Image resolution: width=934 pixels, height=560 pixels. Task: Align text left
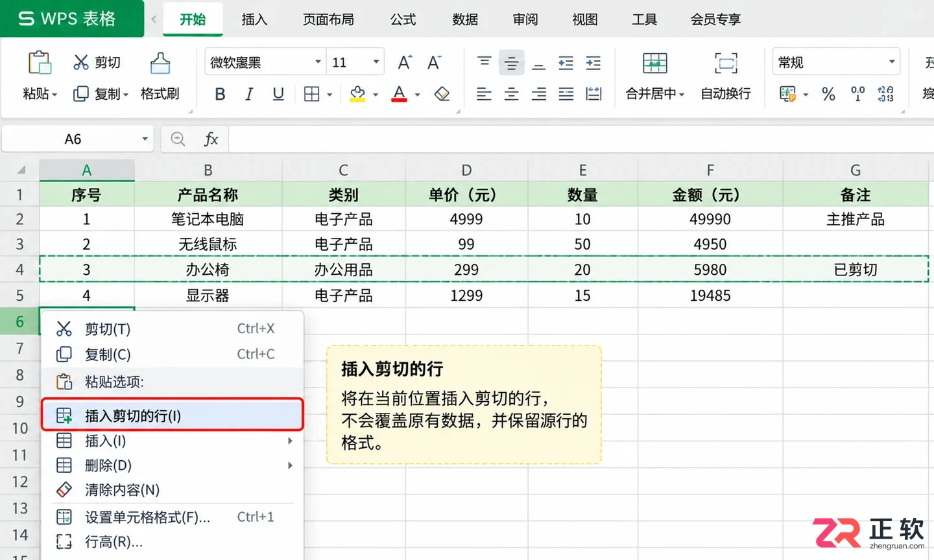(484, 94)
